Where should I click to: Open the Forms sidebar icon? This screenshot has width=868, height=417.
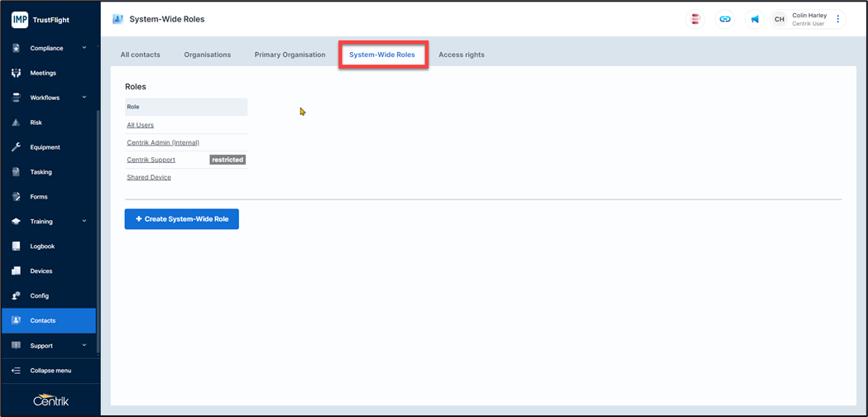(16, 197)
